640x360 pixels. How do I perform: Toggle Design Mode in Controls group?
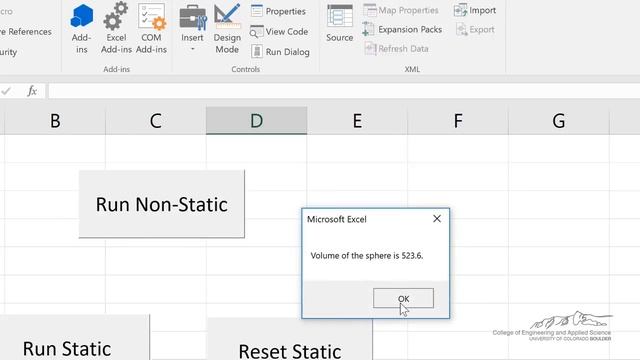pos(227,29)
